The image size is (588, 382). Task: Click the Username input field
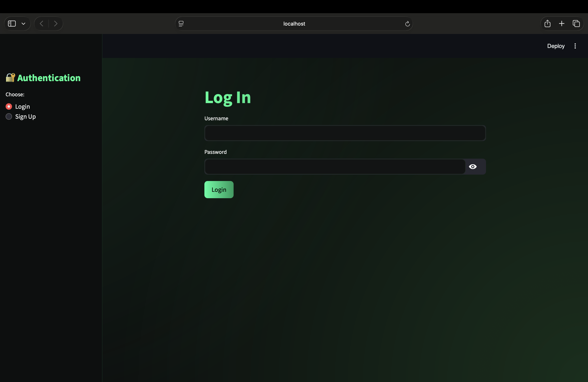tap(345, 133)
